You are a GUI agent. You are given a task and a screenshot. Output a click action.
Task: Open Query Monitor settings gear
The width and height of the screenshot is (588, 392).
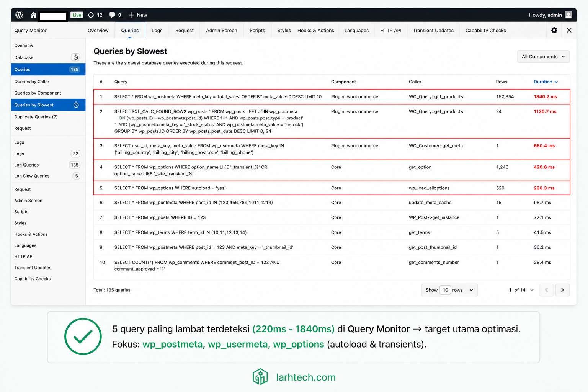(554, 30)
